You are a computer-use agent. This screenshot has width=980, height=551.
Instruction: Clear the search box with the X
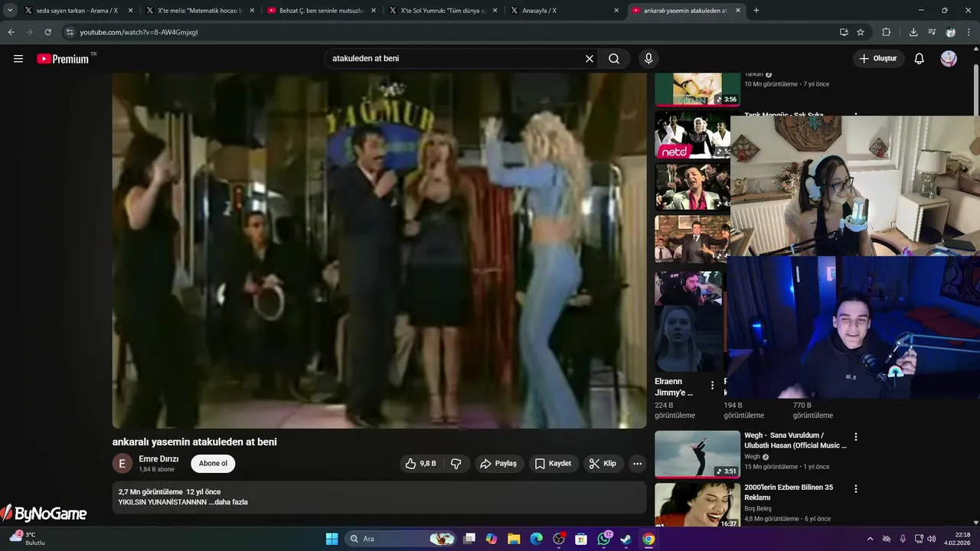pyautogui.click(x=590, y=59)
